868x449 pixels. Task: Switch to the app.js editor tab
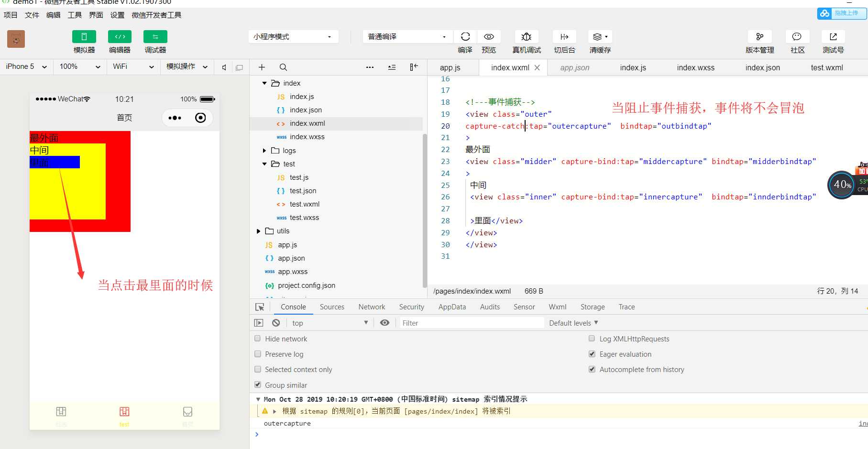[450, 68]
